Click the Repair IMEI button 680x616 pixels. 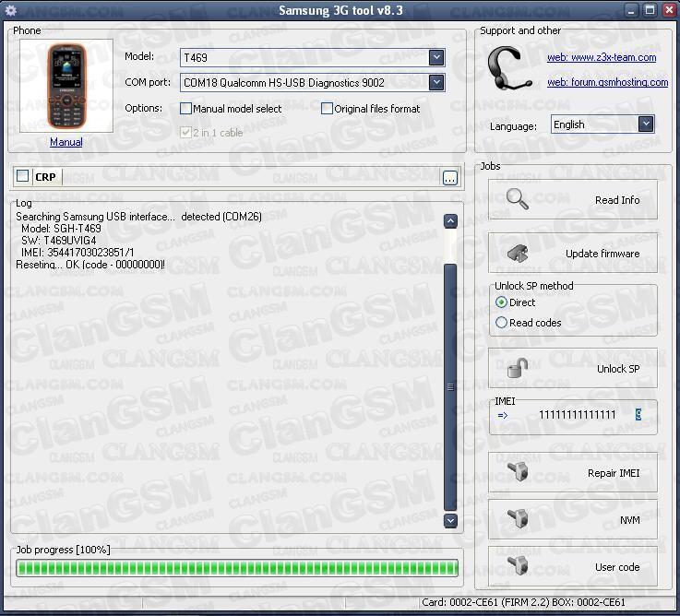572,472
